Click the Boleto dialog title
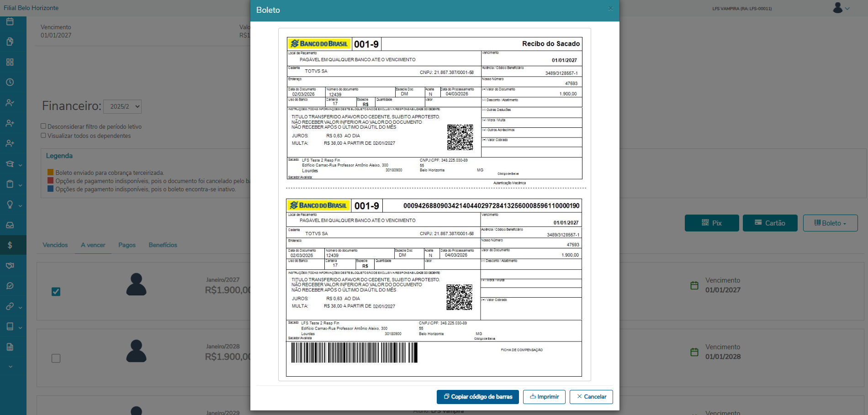 (268, 10)
